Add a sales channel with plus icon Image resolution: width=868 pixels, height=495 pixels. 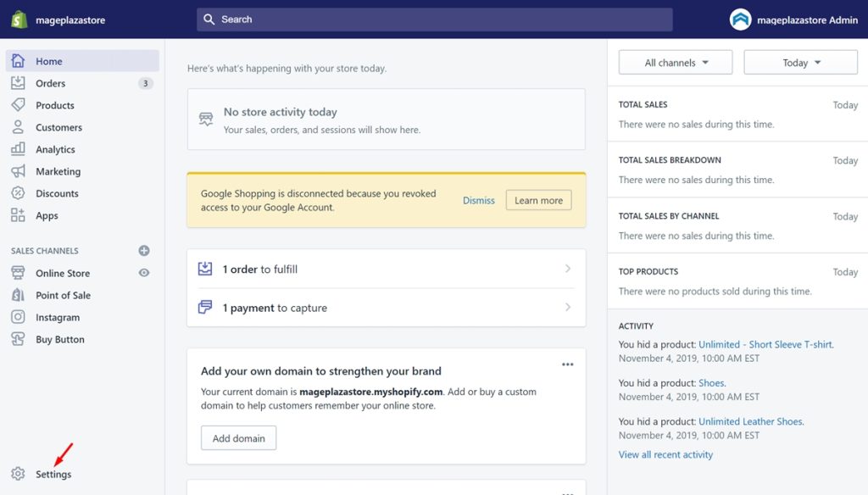[144, 251]
